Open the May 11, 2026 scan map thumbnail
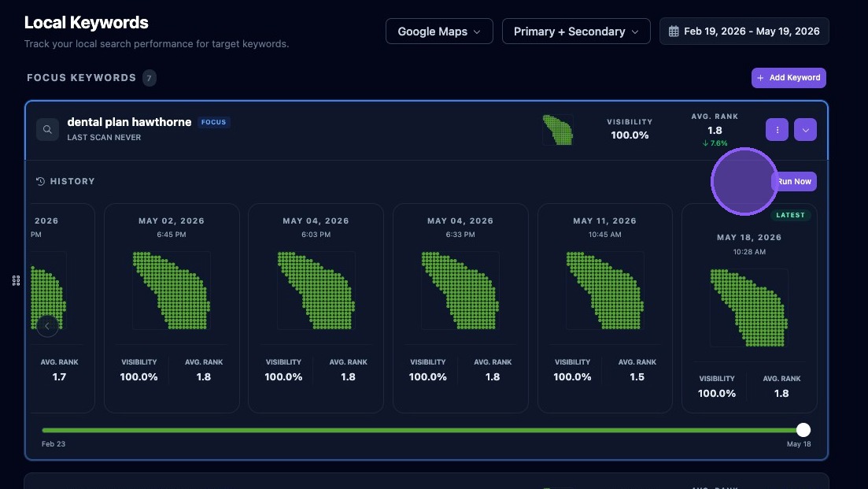This screenshot has width=868, height=489. point(605,291)
